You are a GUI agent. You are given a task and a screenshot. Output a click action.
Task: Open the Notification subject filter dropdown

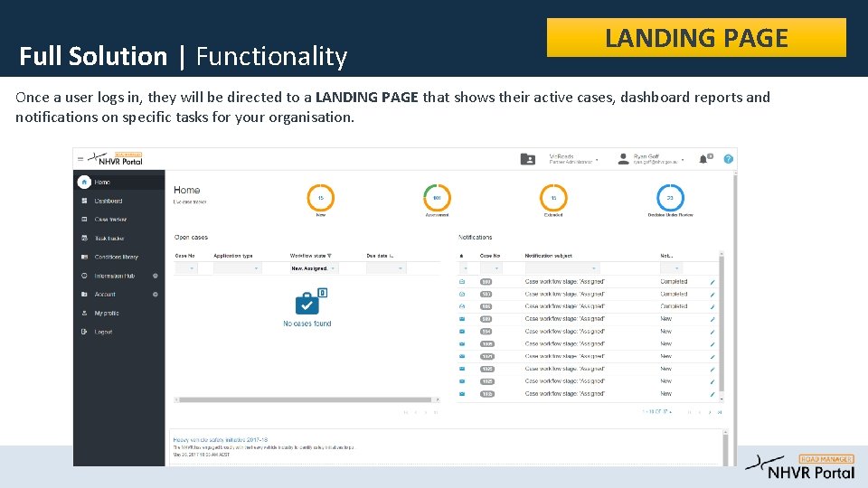tap(561, 268)
